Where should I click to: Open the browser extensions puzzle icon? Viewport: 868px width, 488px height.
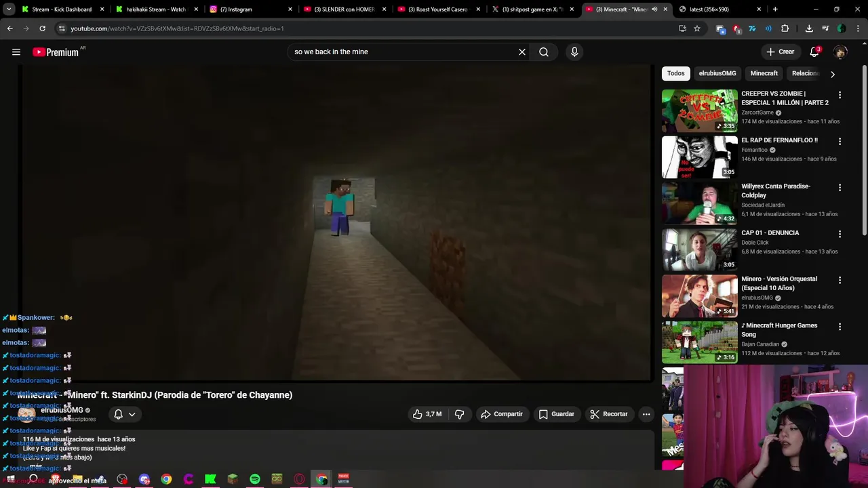785,28
